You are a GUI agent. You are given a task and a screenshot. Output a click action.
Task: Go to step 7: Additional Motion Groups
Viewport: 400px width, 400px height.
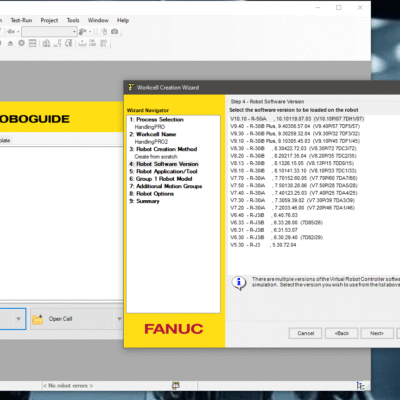pyautogui.click(x=166, y=186)
